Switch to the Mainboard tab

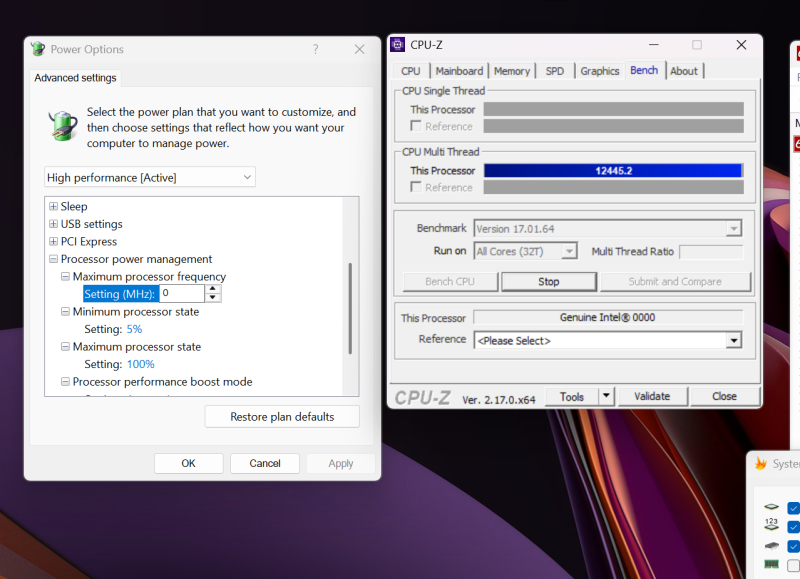coord(459,71)
